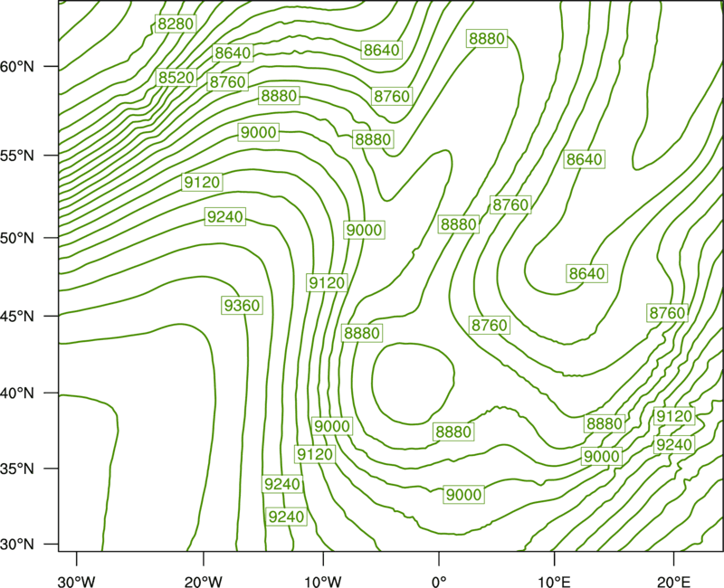Click the 9120 label right above the 20°E-side 9240

point(674,416)
